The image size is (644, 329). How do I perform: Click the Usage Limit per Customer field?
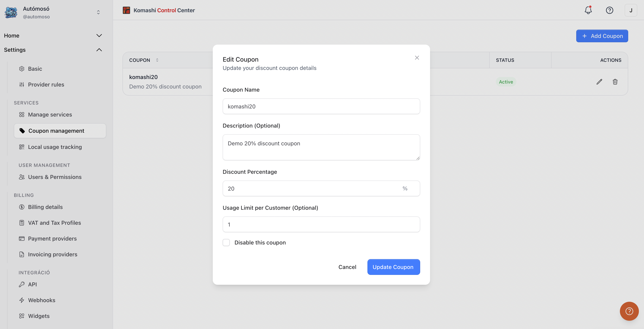321,224
